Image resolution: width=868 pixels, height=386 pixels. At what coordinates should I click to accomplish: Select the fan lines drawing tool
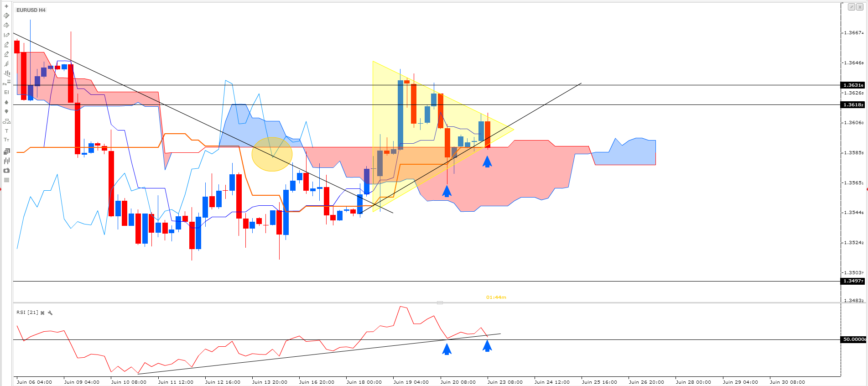point(7,73)
